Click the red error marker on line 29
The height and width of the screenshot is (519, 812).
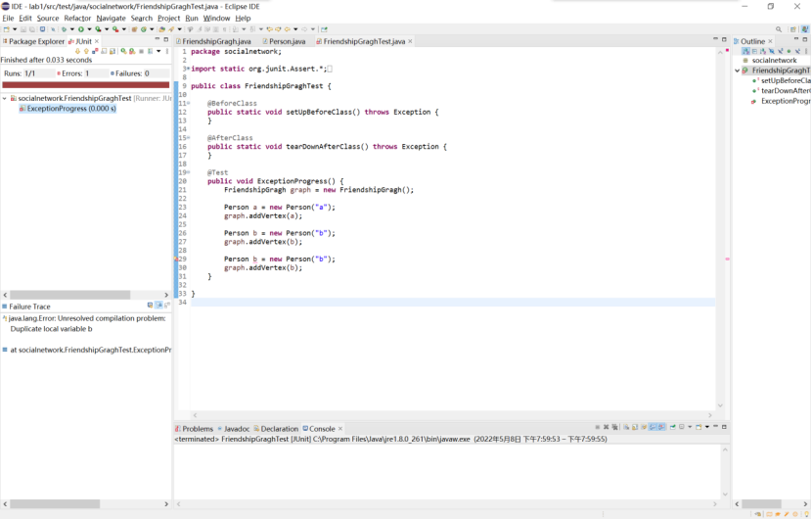click(176, 259)
